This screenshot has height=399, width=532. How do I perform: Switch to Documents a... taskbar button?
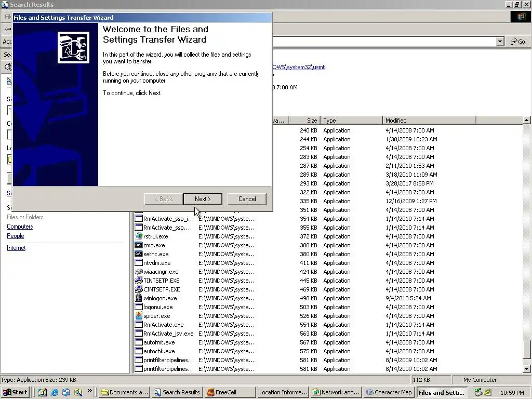pos(125,392)
